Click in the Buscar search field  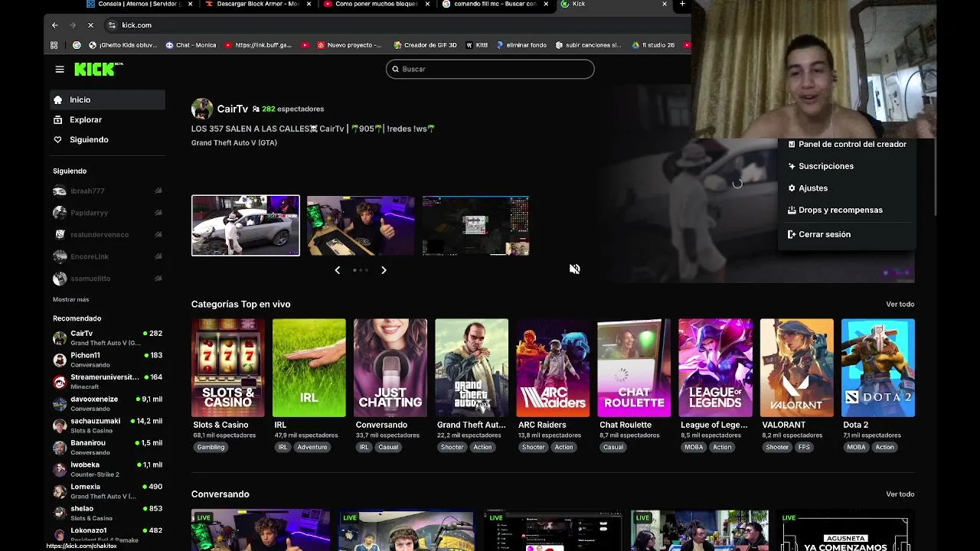click(x=490, y=69)
